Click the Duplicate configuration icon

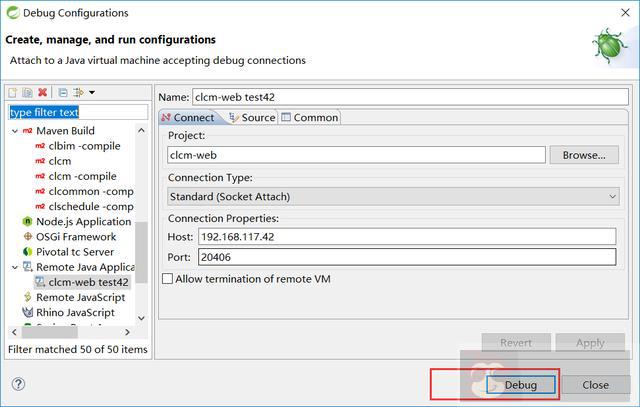pos(28,93)
